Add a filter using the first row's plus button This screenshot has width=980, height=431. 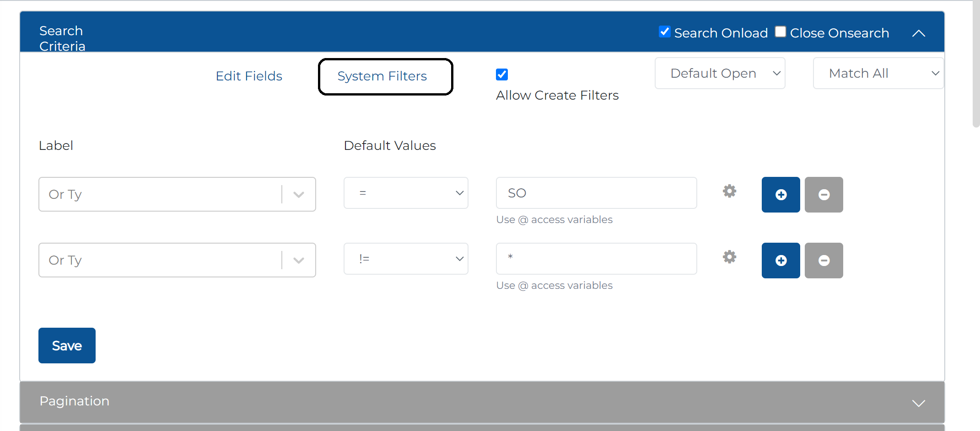[x=781, y=195]
